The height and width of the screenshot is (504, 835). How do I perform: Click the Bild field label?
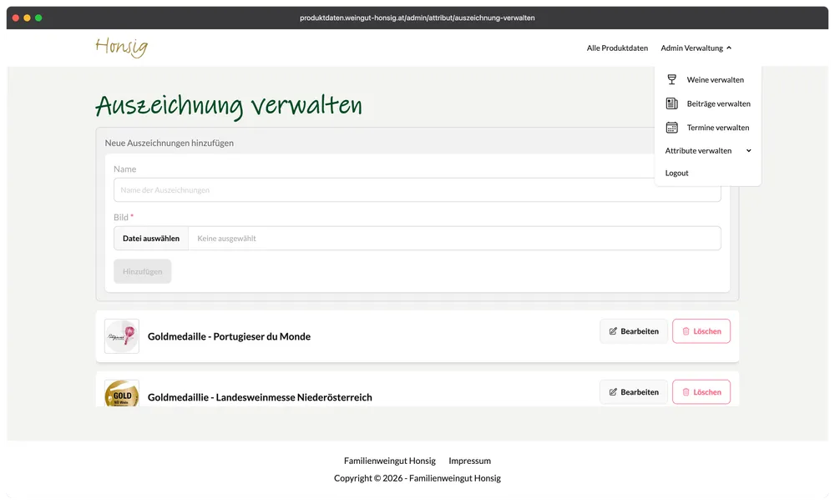pyautogui.click(x=121, y=217)
